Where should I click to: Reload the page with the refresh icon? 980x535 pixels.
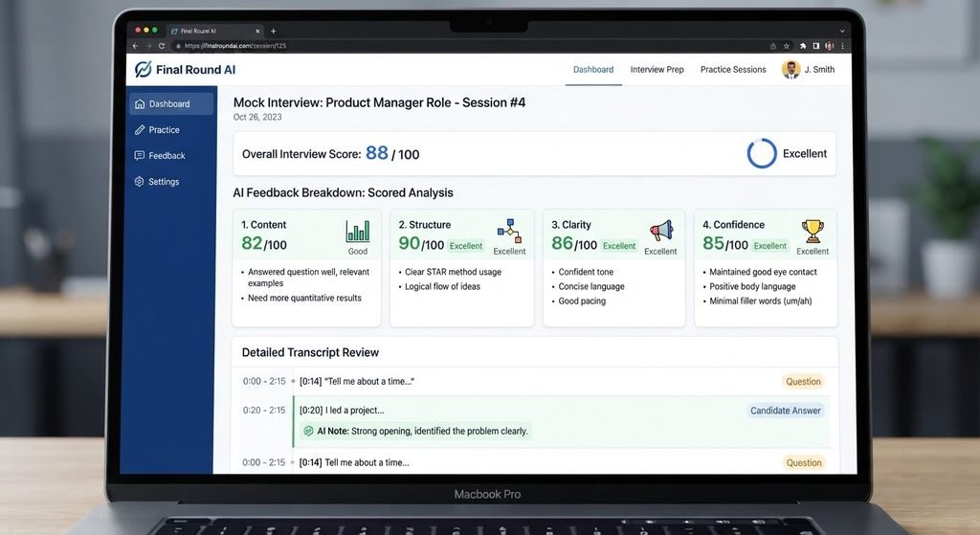pos(161,46)
